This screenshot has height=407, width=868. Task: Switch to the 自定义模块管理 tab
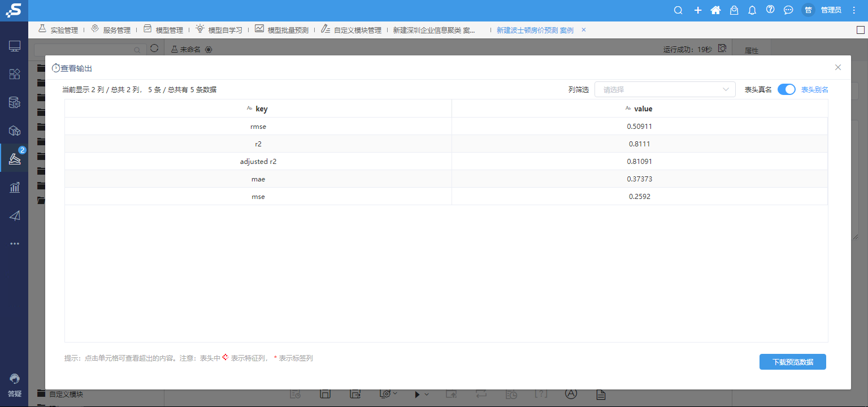[x=351, y=30]
